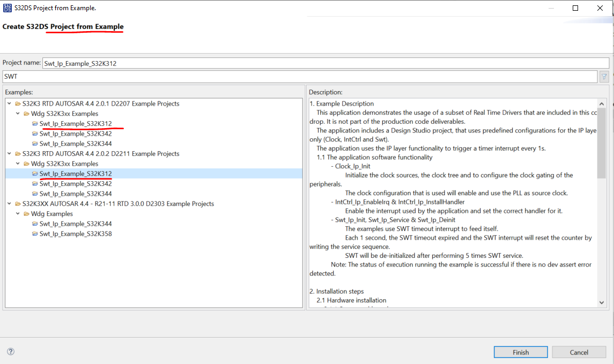Collapse the S32K3 RTD AUTOSAR 4.4 2.0.2 D2211 node

click(10, 153)
